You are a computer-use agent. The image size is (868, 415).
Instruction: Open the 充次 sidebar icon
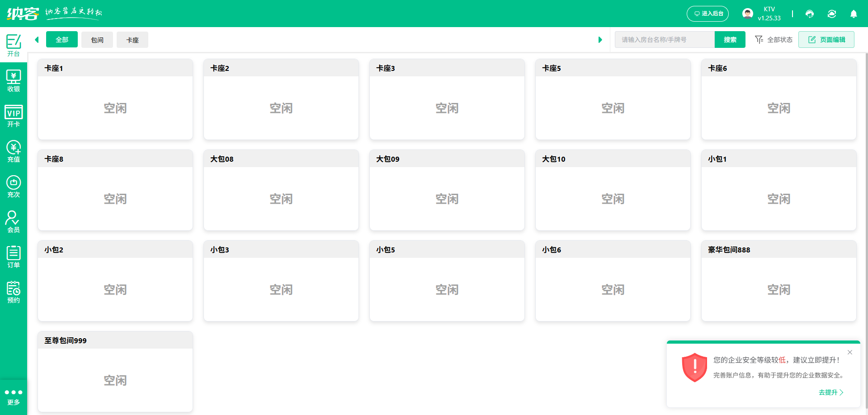click(14, 187)
